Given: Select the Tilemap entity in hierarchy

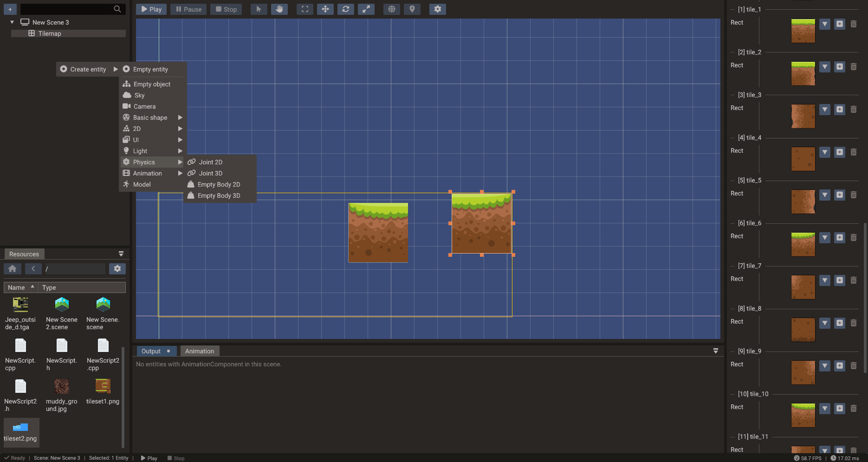Looking at the screenshot, I should tap(68, 33).
